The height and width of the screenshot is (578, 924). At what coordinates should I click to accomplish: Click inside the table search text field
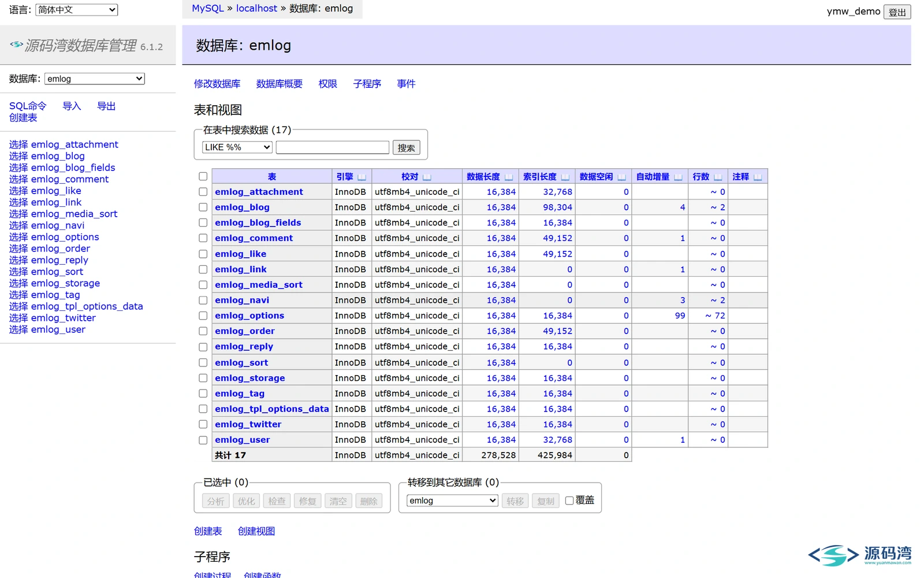(x=333, y=147)
